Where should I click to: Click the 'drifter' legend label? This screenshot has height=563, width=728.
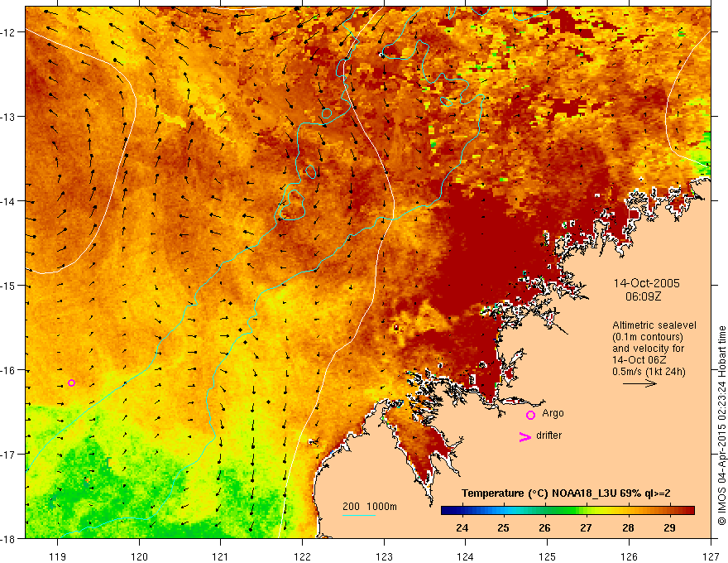[x=548, y=435]
